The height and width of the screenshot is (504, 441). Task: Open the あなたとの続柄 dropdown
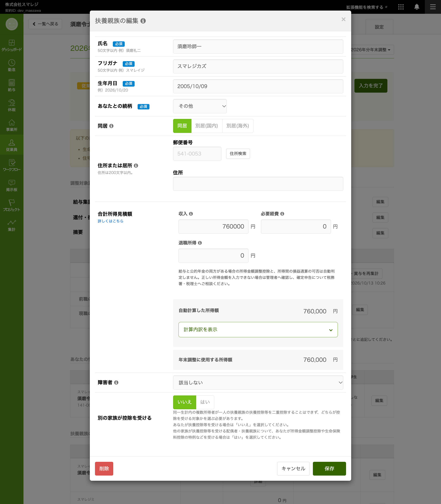pos(200,106)
